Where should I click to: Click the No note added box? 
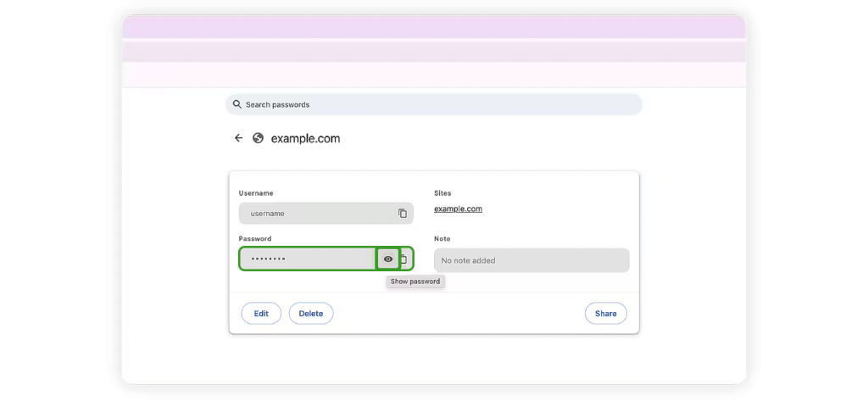point(531,260)
